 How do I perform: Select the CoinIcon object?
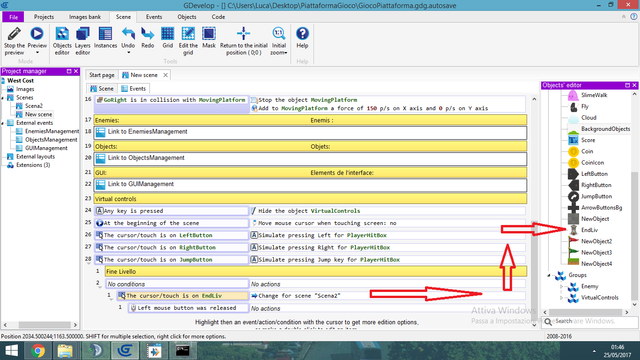click(x=592, y=162)
